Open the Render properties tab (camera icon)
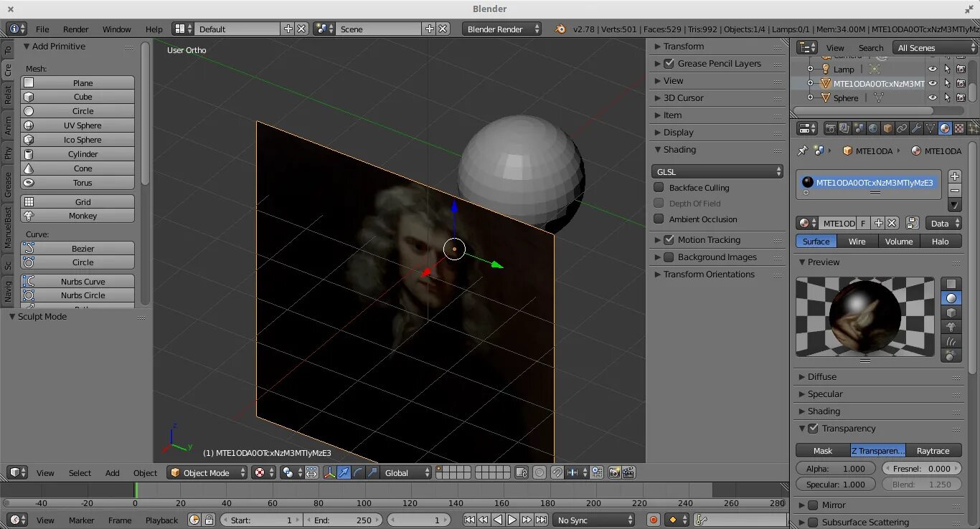 pyautogui.click(x=830, y=128)
